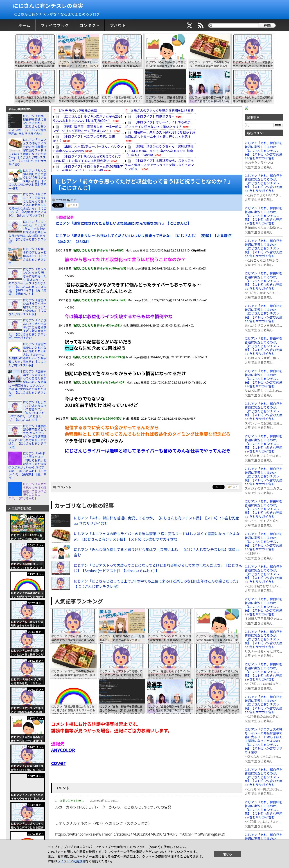This screenshot has width=289, height=868.
Task: Open header grid bento thumbnail ホロフェスの時もライバーの弁当
Action: tap(209, 51)
